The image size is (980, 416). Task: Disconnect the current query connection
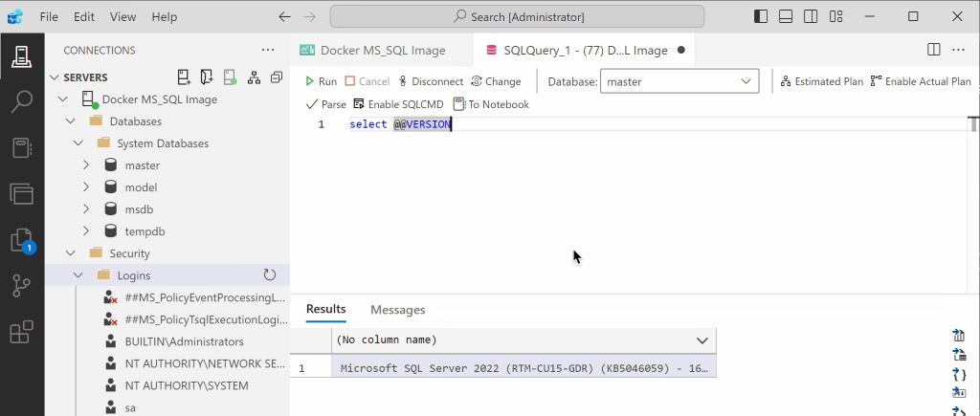click(x=431, y=81)
